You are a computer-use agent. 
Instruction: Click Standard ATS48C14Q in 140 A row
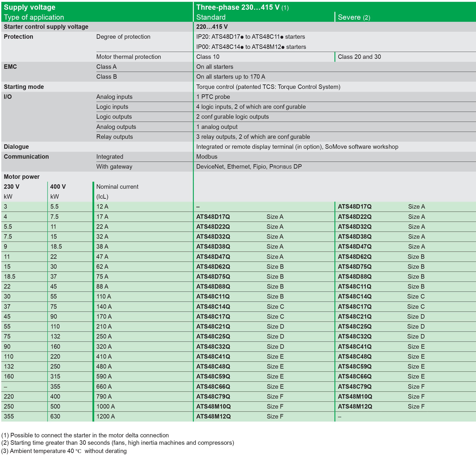click(213, 307)
